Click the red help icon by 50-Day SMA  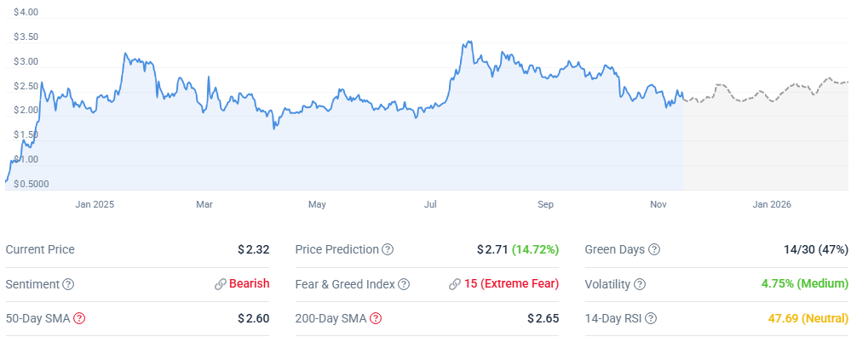point(79,319)
